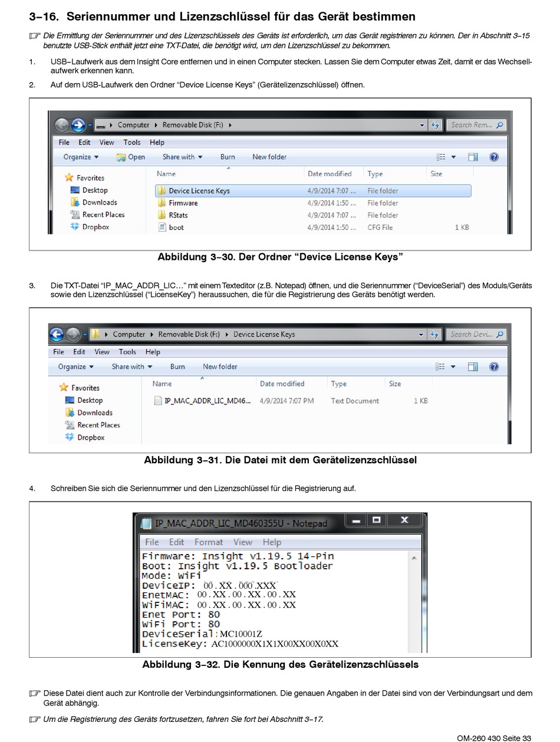Screen dimensions: 560x742
Task: Click New folder in Removable Disk (F:) window
Action: click(x=269, y=157)
